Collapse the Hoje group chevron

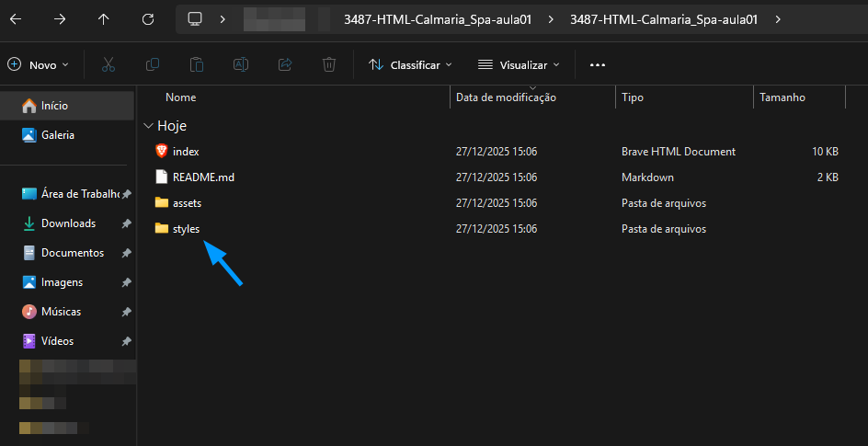pos(148,126)
